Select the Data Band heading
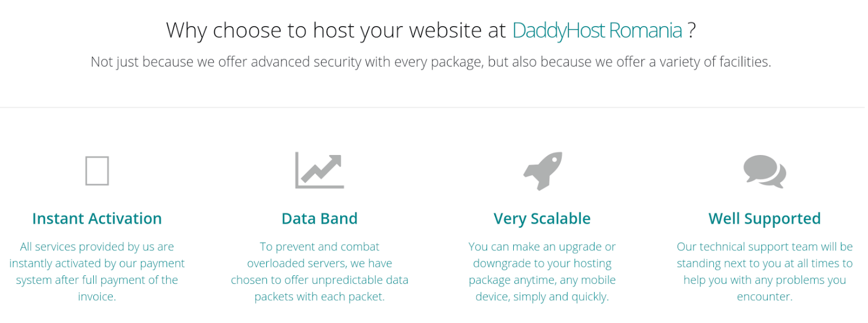 [x=320, y=218]
